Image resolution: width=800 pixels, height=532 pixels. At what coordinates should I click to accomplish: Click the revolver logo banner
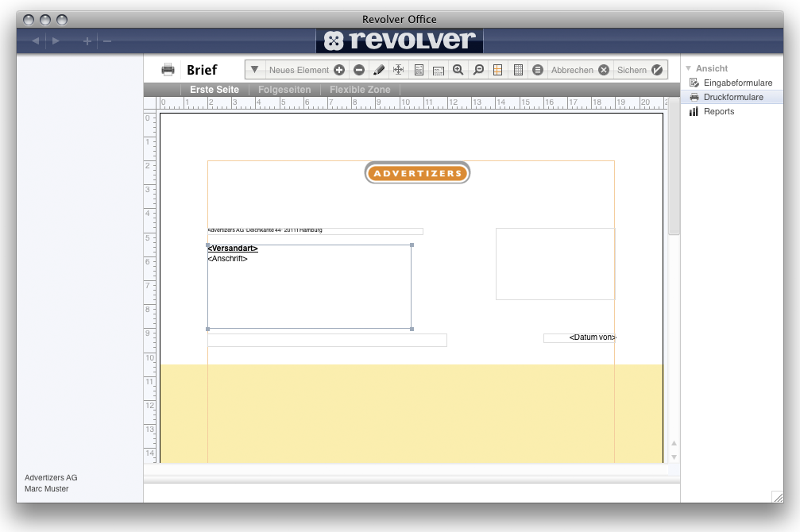(x=400, y=40)
